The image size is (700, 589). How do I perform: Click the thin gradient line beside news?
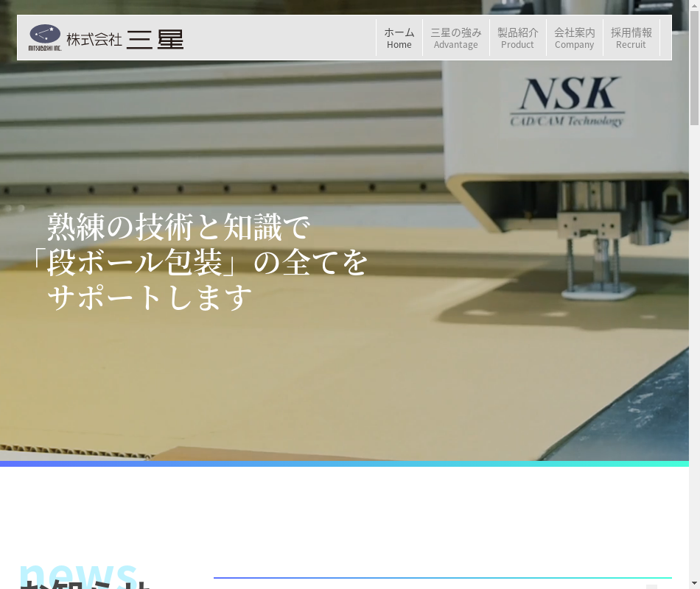(x=442, y=578)
